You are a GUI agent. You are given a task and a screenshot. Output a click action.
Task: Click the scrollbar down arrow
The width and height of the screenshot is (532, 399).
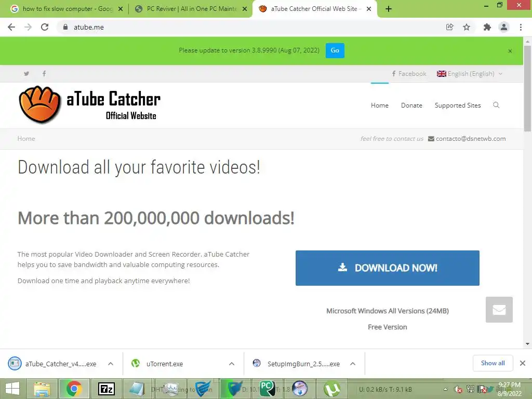coord(527,344)
